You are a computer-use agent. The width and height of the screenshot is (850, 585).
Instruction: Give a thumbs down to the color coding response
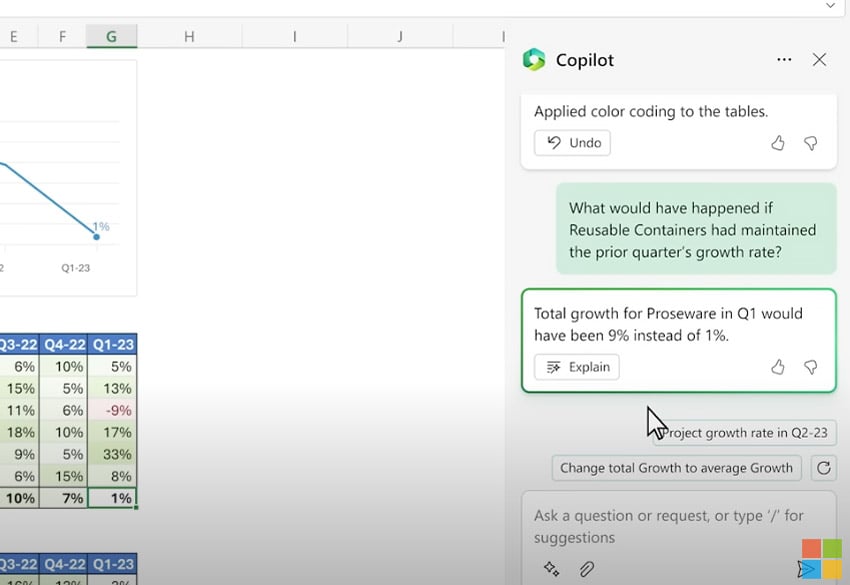click(811, 143)
